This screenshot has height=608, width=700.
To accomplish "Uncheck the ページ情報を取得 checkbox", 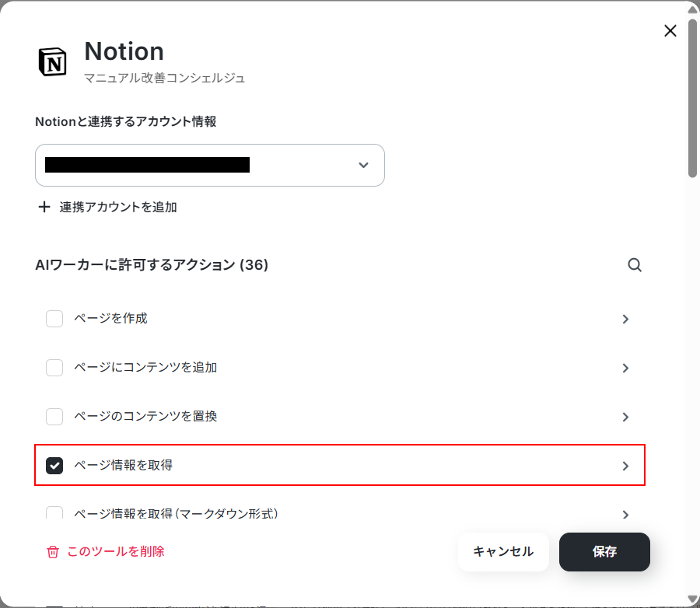I will (54, 466).
